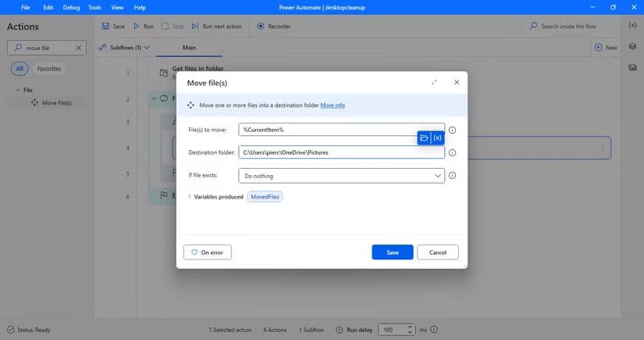The height and width of the screenshot is (340, 644).
Task: Start the Recorder
Action: tap(274, 27)
